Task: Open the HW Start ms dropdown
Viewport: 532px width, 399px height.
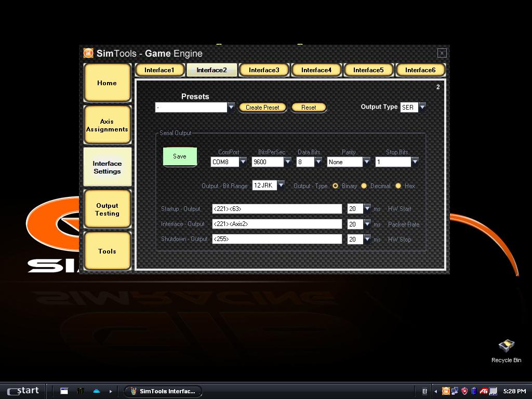Action: 367,208
